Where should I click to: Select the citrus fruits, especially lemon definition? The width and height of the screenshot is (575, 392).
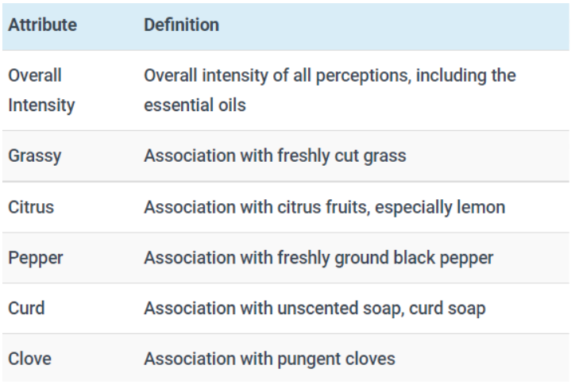pos(325,207)
